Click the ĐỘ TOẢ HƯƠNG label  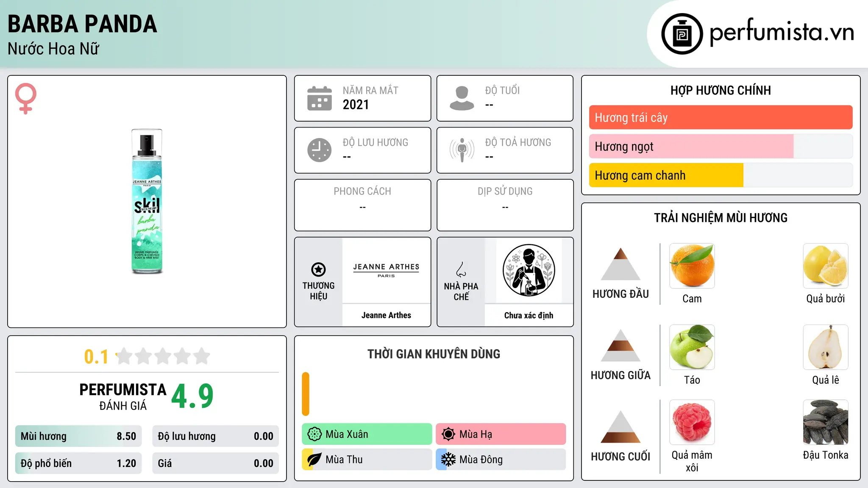point(518,142)
